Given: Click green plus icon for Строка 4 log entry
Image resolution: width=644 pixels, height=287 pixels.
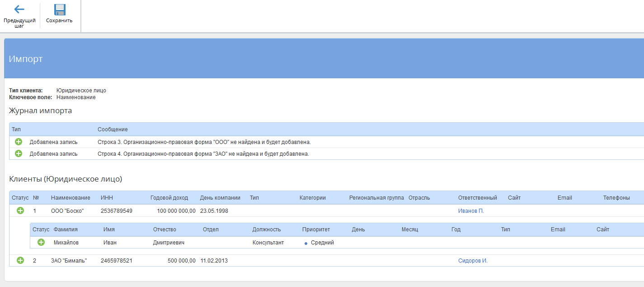Looking at the screenshot, I should 19,153.
